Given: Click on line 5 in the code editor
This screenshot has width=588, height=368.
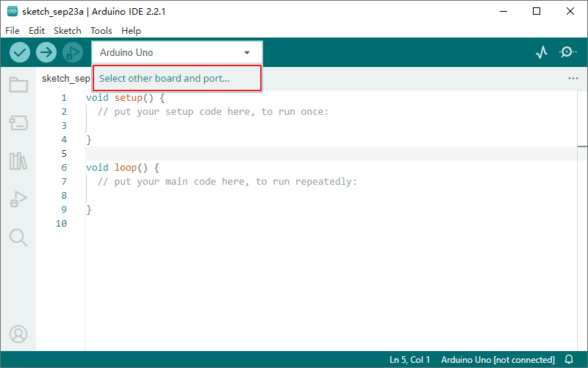Looking at the screenshot, I should pos(294,153).
